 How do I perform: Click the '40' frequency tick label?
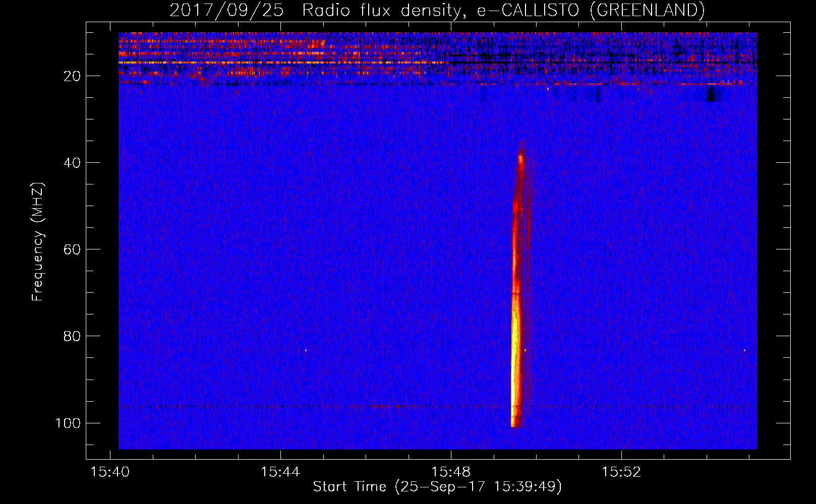tap(73, 163)
